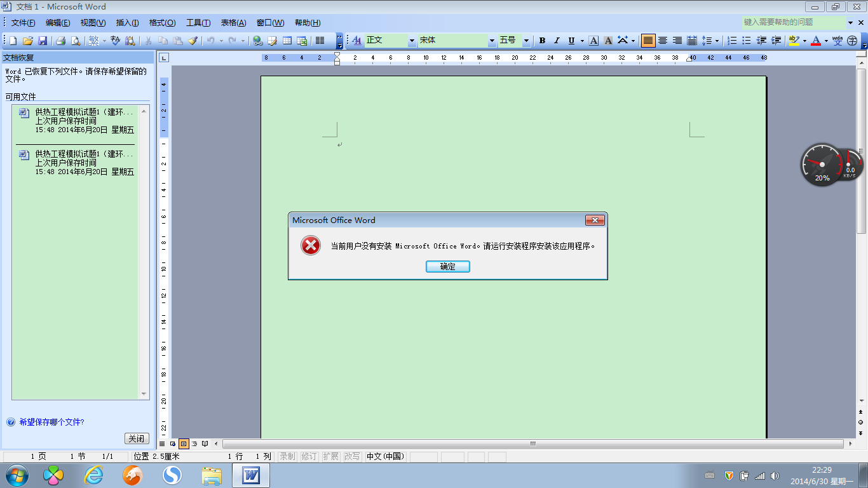
Task: Click the Undo arrow icon
Action: [210, 41]
